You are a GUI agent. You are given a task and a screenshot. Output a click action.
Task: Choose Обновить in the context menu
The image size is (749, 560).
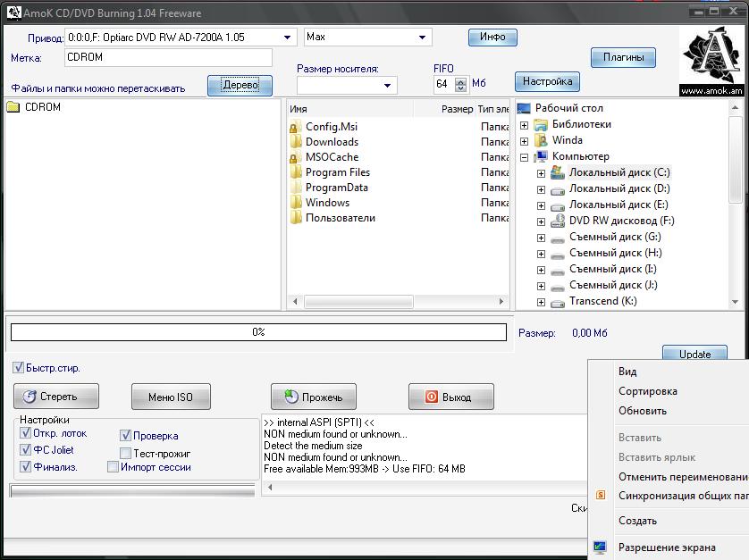tap(669, 411)
